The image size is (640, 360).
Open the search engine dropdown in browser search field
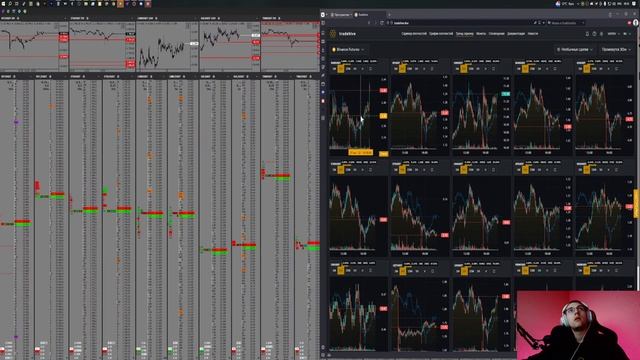click(x=583, y=23)
